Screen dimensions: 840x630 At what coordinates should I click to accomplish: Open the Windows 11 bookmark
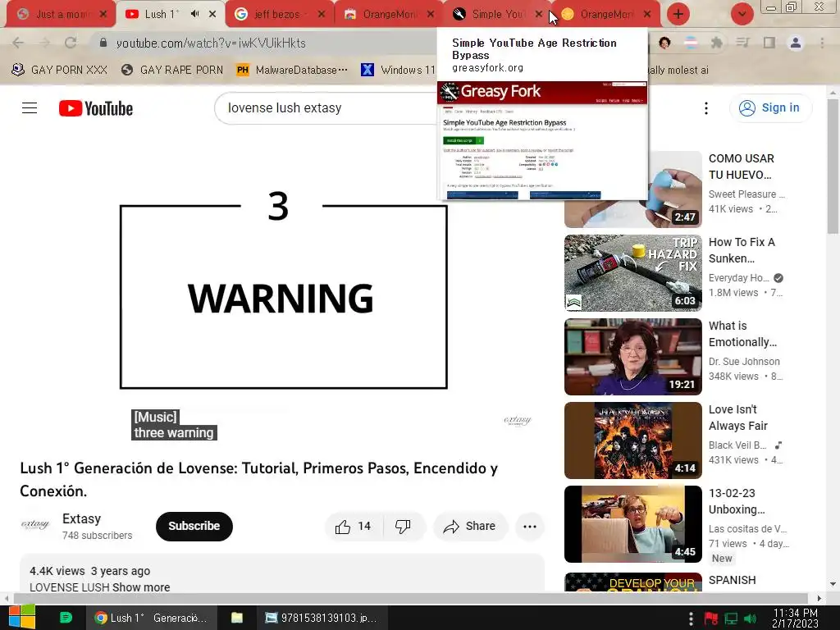click(398, 70)
